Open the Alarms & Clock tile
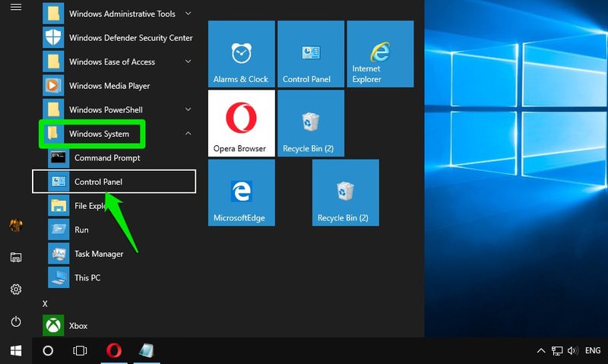The height and width of the screenshot is (364, 608). (241, 54)
